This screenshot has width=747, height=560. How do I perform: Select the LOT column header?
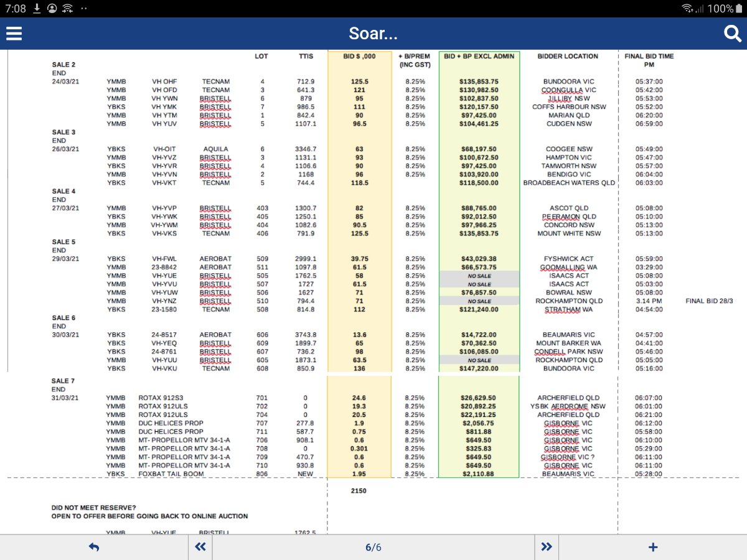261,56
